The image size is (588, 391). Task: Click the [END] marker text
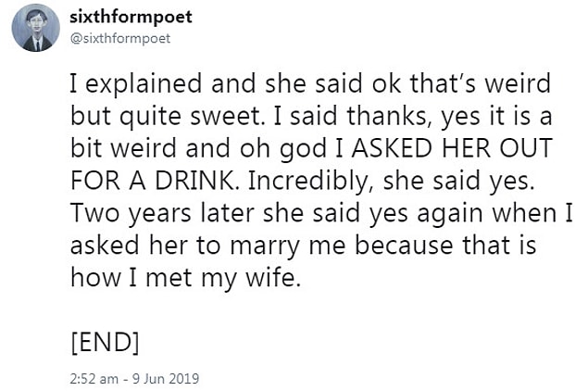coord(105,342)
